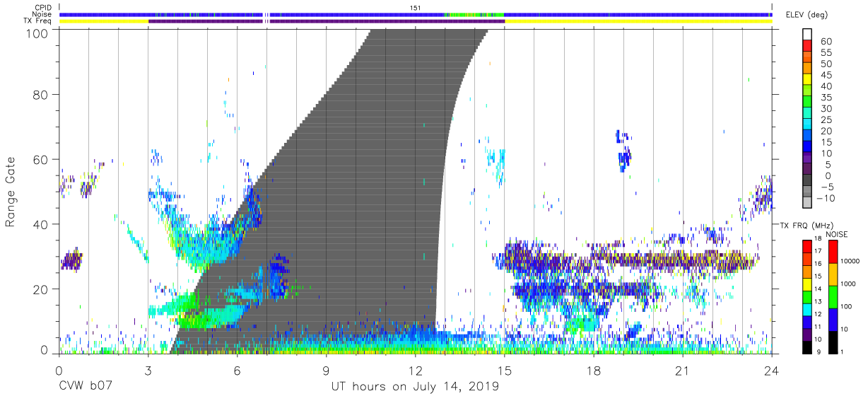868x401 pixels.
Task: Click the 1000 label on the NOISE colorbar
Action: pyautogui.click(x=848, y=284)
